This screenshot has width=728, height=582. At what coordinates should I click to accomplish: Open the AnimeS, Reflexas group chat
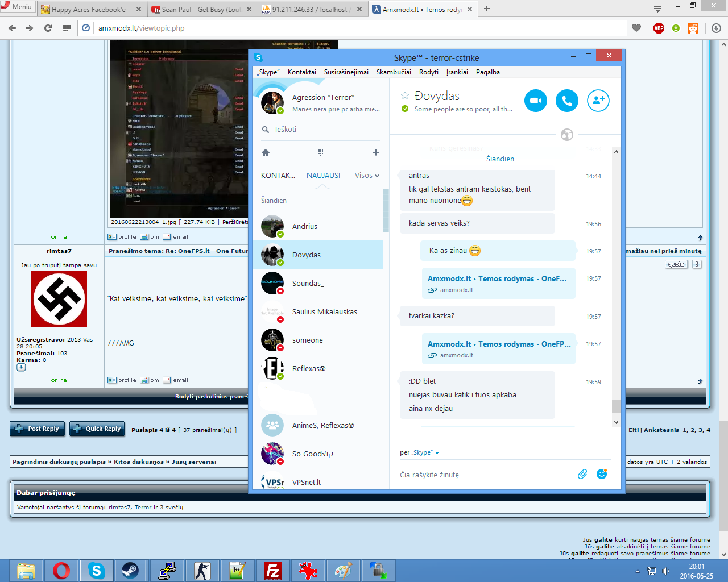(x=318, y=425)
